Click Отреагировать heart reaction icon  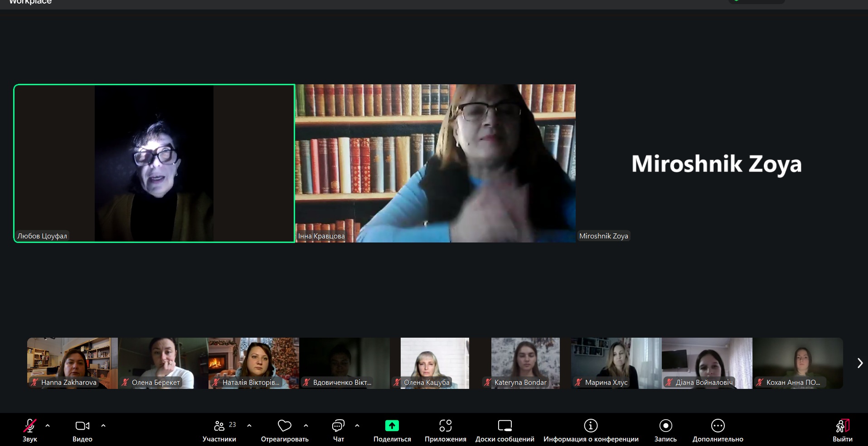coord(284,426)
